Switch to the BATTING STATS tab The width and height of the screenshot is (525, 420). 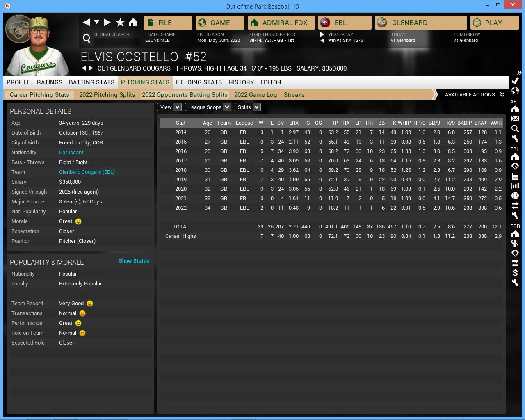coord(91,82)
